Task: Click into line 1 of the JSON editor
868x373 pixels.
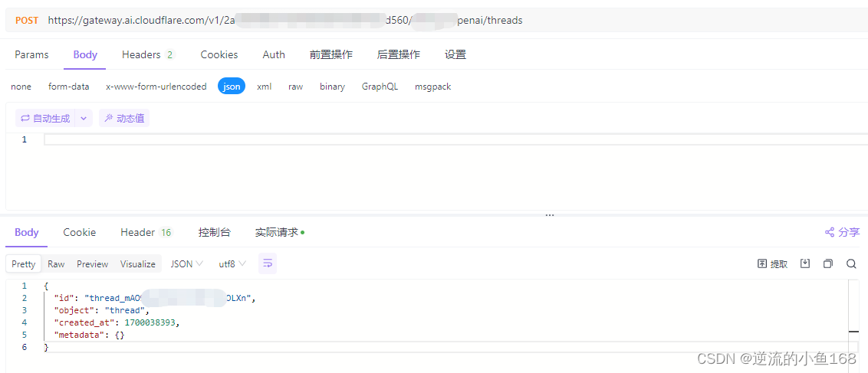Action: [x=455, y=139]
